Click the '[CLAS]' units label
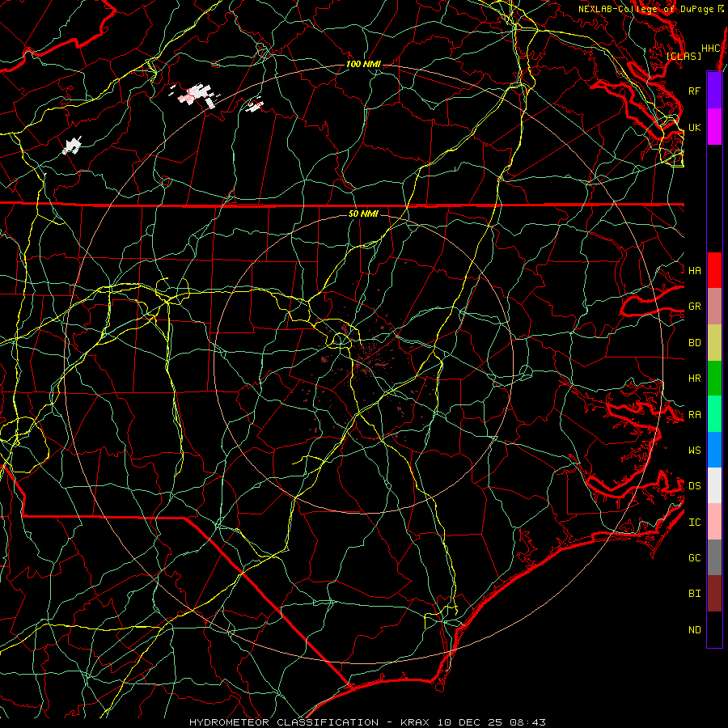Viewport: 728px width, 728px height. pos(684,56)
